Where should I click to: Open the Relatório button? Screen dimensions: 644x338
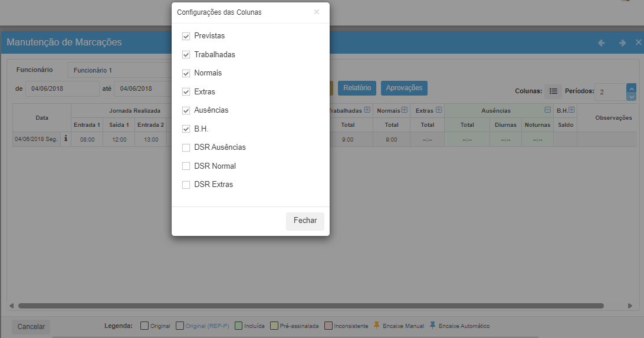click(357, 88)
